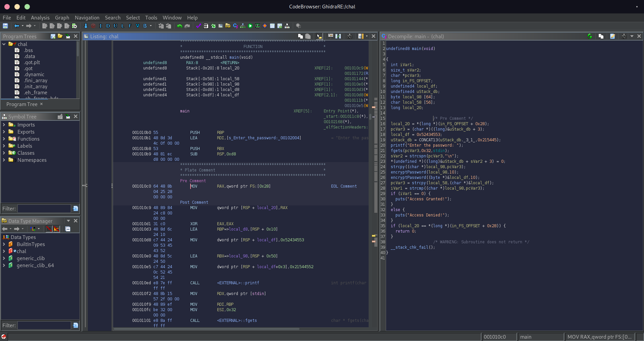Open the Navigation menu

tap(87, 17)
